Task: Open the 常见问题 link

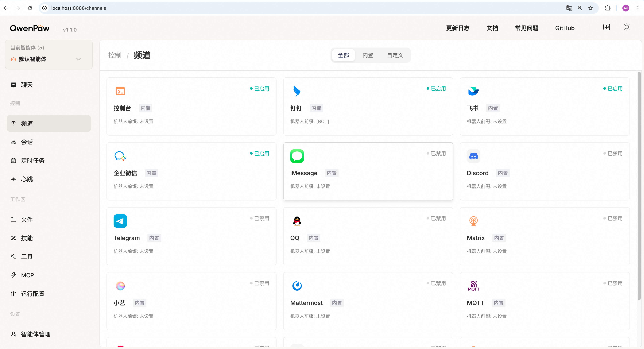Action: pyautogui.click(x=527, y=28)
